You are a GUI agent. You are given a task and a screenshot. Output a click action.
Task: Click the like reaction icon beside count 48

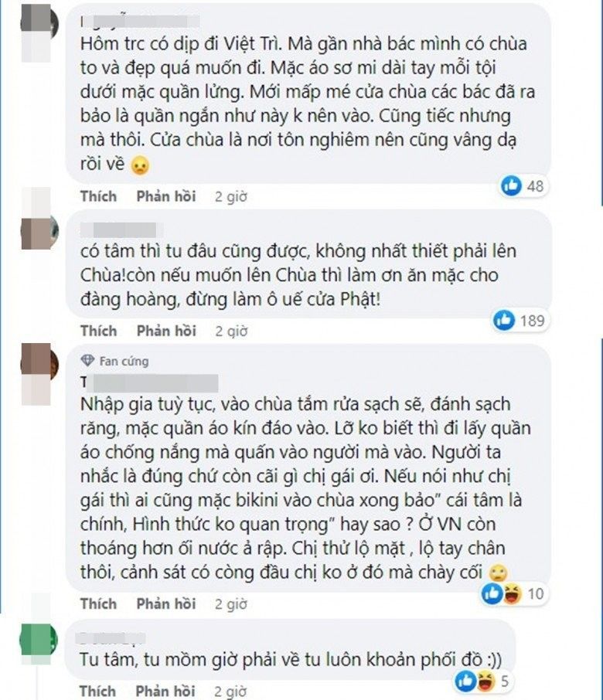pos(511,185)
